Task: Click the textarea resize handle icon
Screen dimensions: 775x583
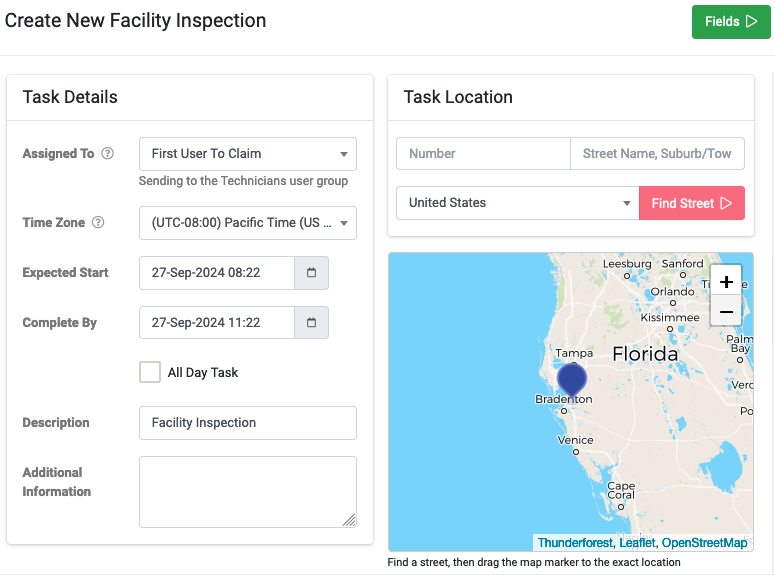Action: tap(349, 520)
